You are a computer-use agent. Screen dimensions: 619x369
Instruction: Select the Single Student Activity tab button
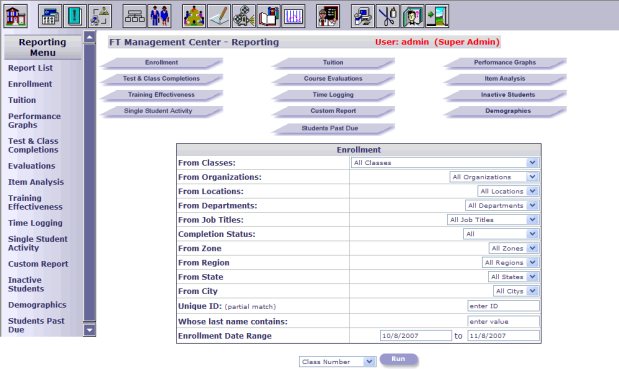click(161, 111)
